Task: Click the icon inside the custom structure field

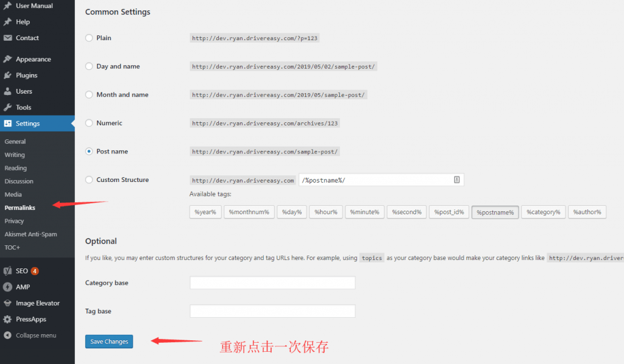Action: [x=457, y=180]
